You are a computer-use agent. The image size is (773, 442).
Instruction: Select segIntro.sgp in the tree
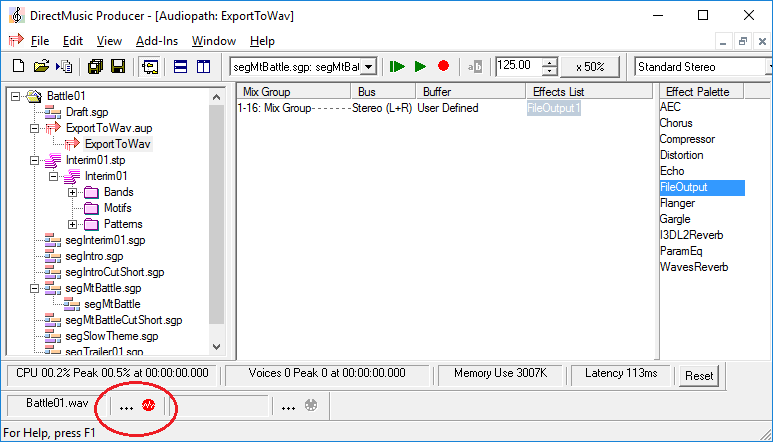(94, 256)
